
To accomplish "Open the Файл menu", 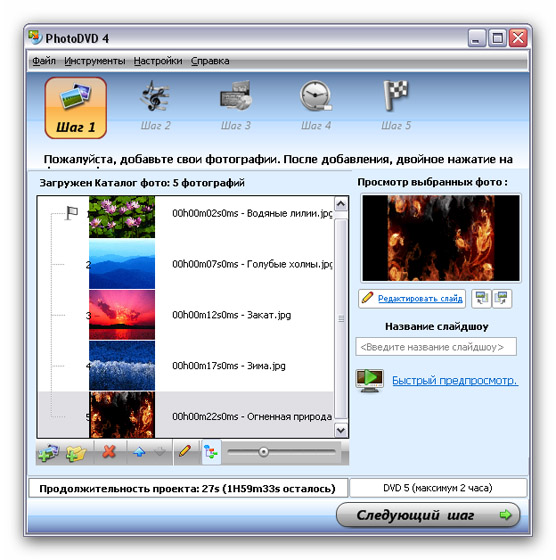I will point(44,61).
